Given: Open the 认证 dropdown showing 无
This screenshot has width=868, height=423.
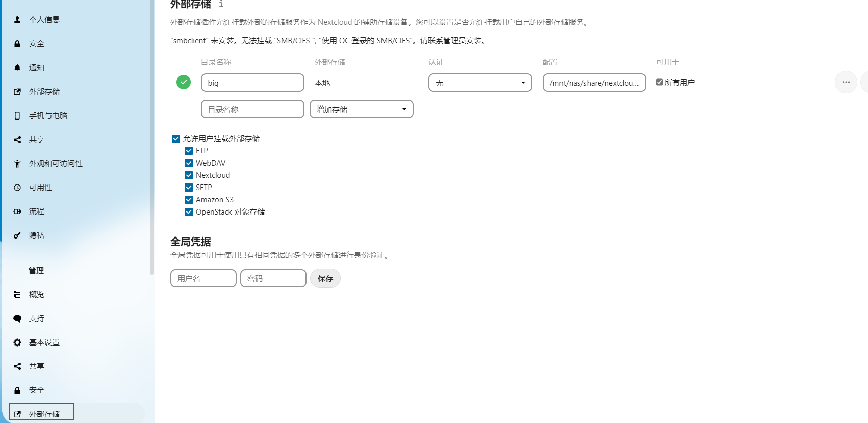Looking at the screenshot, I should point(480,83).
